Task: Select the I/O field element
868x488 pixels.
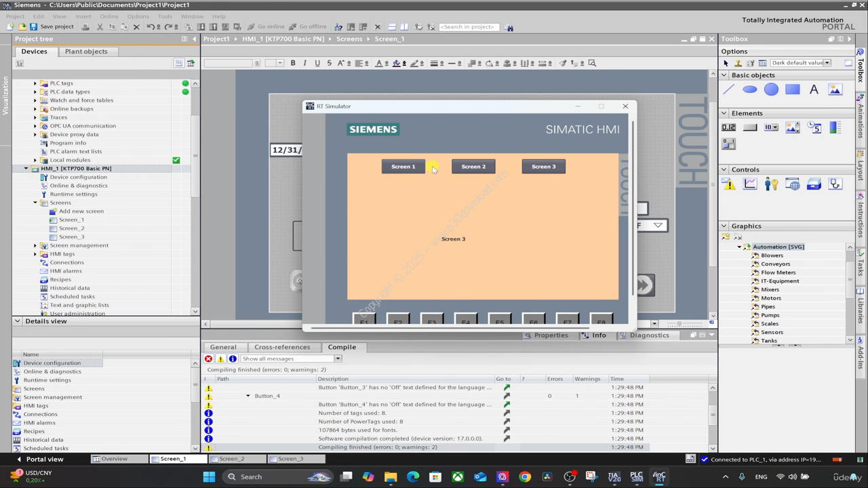Action: (x=729, y=127)
